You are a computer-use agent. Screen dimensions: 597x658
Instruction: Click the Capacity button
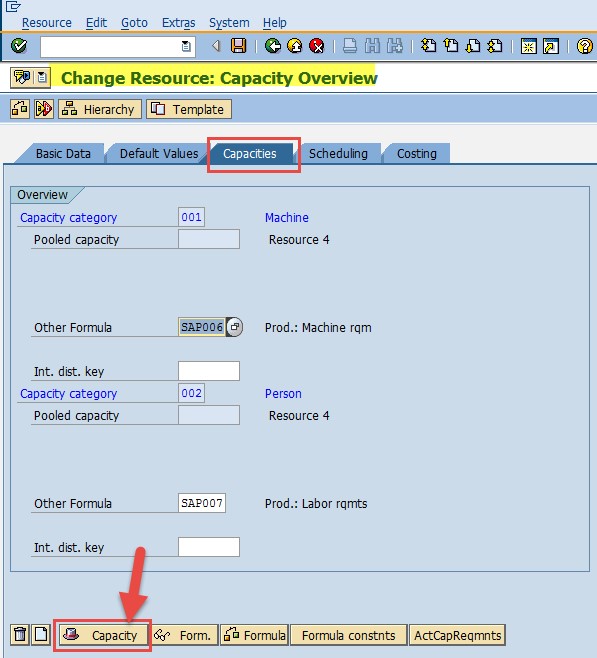[x=104, y=635]
